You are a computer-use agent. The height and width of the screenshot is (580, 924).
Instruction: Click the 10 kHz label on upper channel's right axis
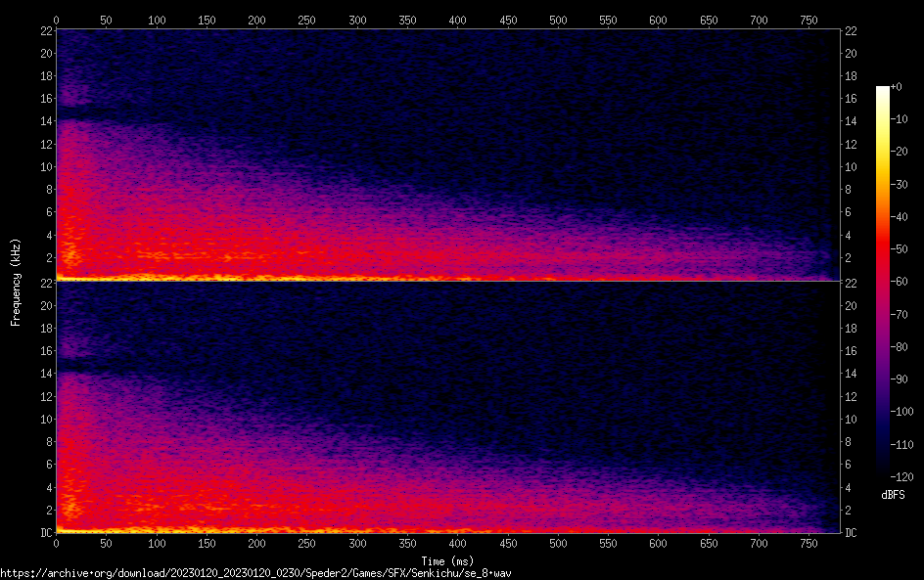tap(851, 166)
